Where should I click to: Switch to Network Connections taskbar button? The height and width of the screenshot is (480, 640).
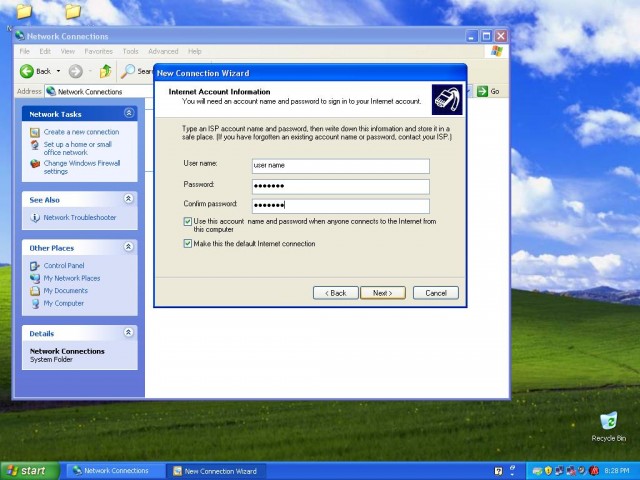point(115,471)
